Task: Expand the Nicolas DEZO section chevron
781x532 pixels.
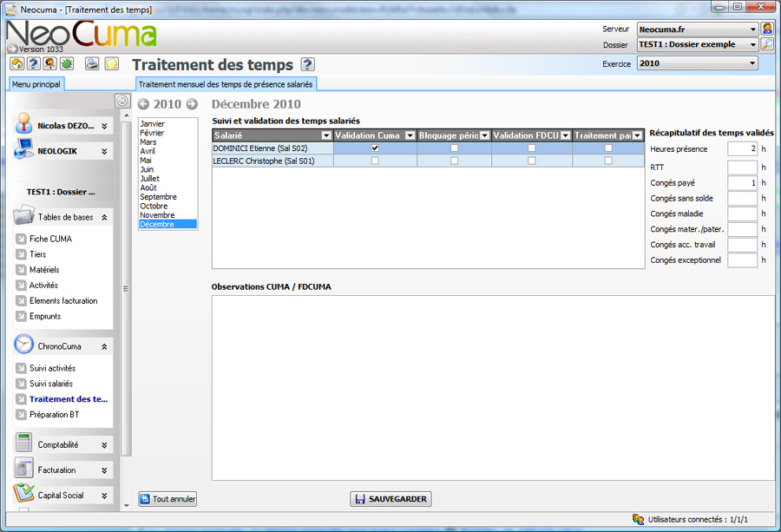Action: (x=104, y=126)
